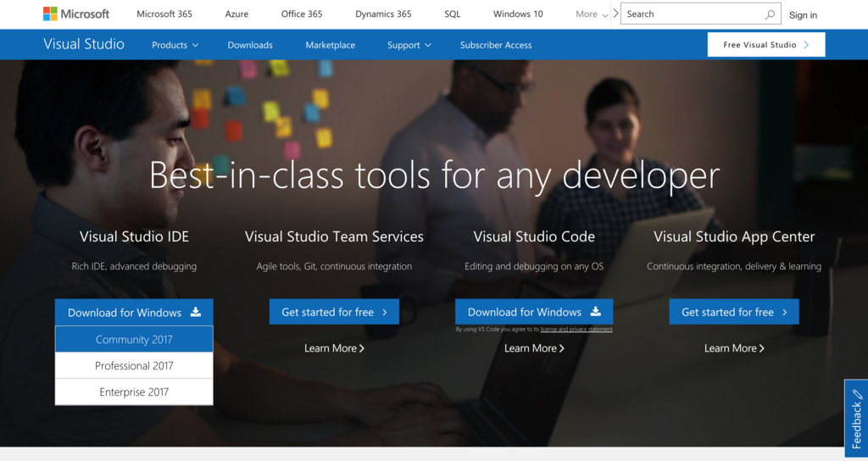The image size is (868, 461).
Task: Open the Microsoft 365 link
Action: coord(164,14)
